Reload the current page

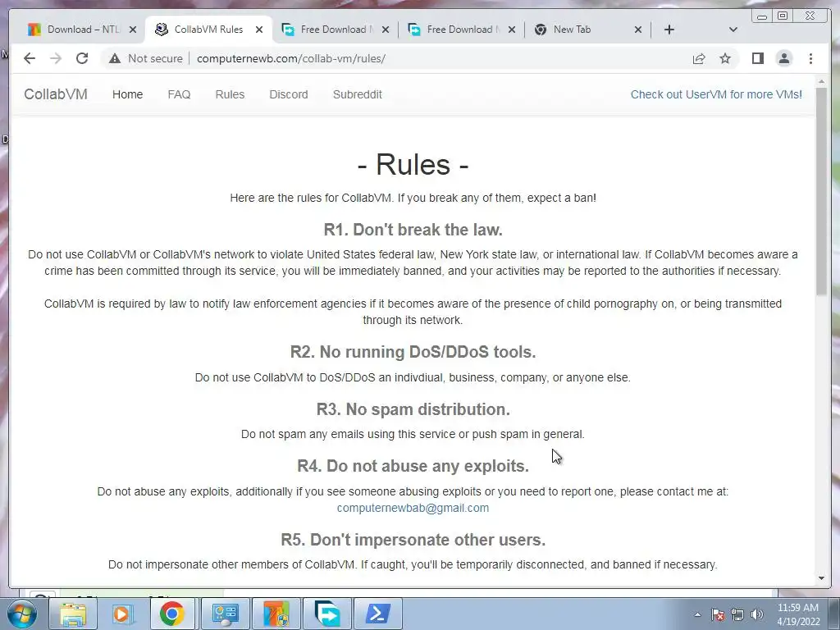pos(82,58)
